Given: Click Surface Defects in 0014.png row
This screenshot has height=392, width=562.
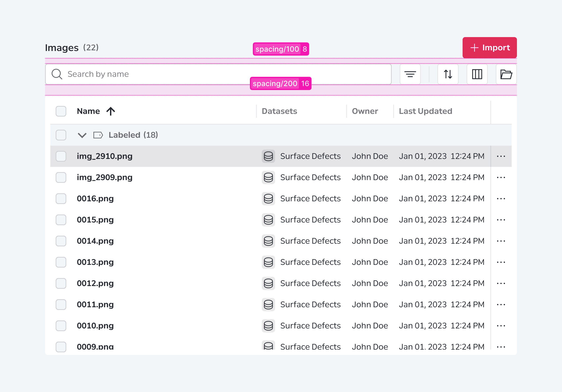Looking at the screenshot, I should 310,241.
